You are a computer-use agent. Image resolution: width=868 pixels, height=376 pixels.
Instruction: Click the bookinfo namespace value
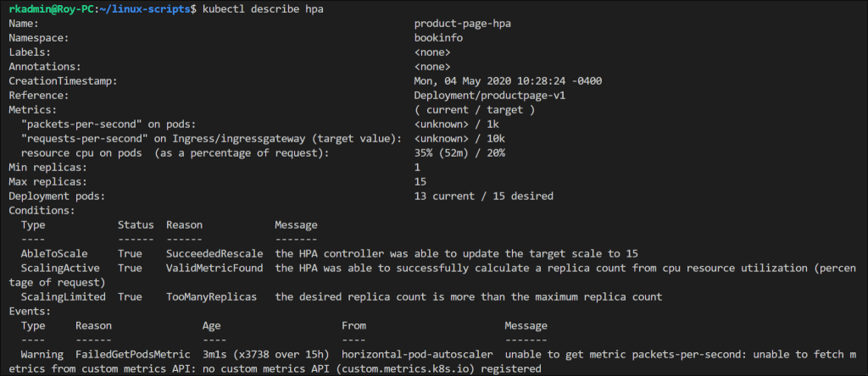441,37
